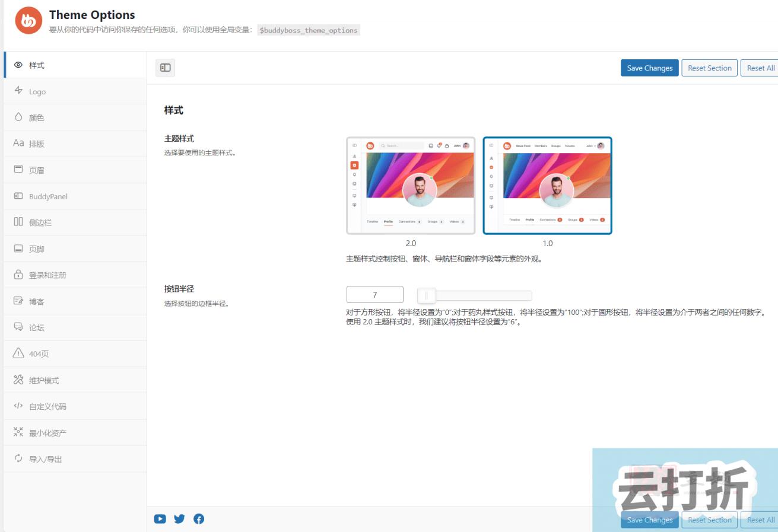Click the footer icon beside 页脚
Screen dimensions: 778x532
[18, 249]
